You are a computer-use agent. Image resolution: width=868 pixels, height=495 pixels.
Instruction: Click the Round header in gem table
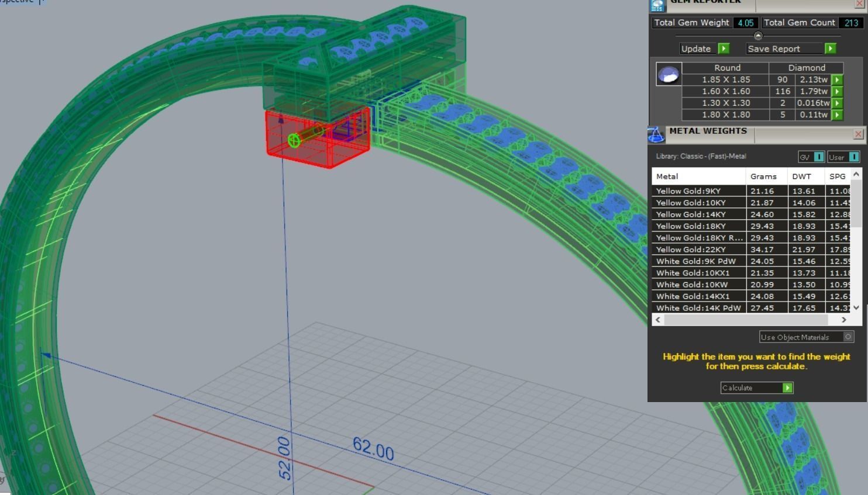727,68
